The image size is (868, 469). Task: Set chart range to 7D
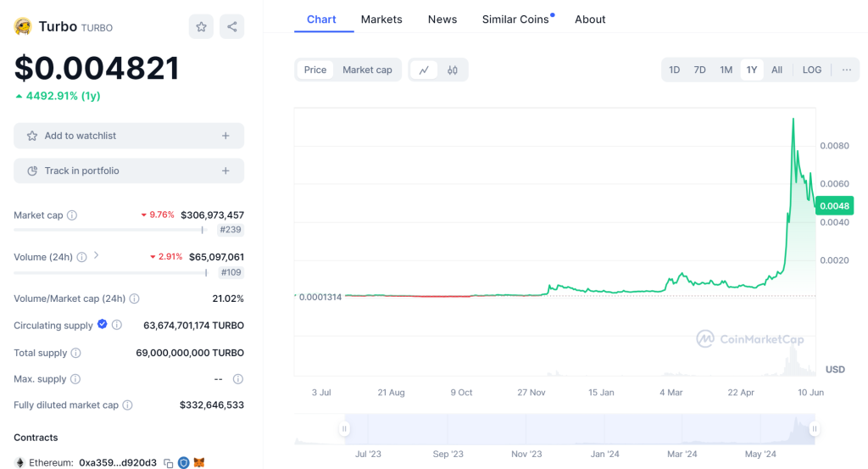tap(699, 70)
